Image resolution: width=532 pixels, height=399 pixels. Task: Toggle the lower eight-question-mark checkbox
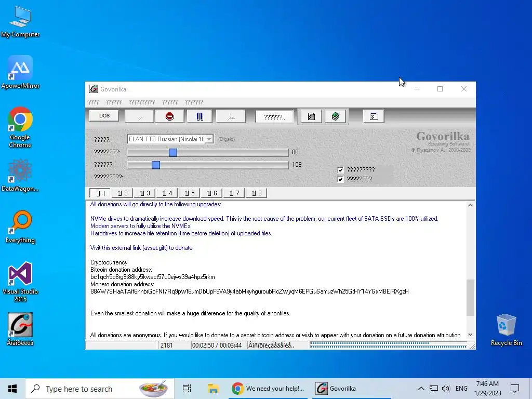[x=340, y=179]
